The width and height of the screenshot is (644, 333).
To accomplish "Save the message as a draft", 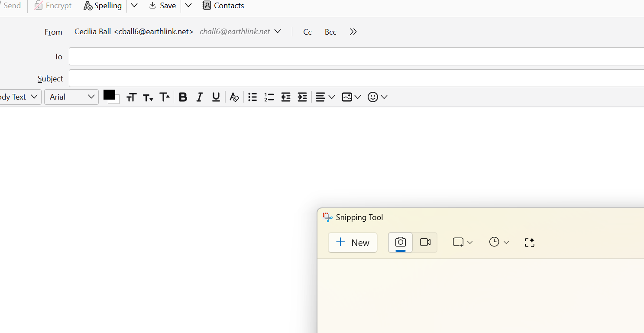I will (162, 6).
